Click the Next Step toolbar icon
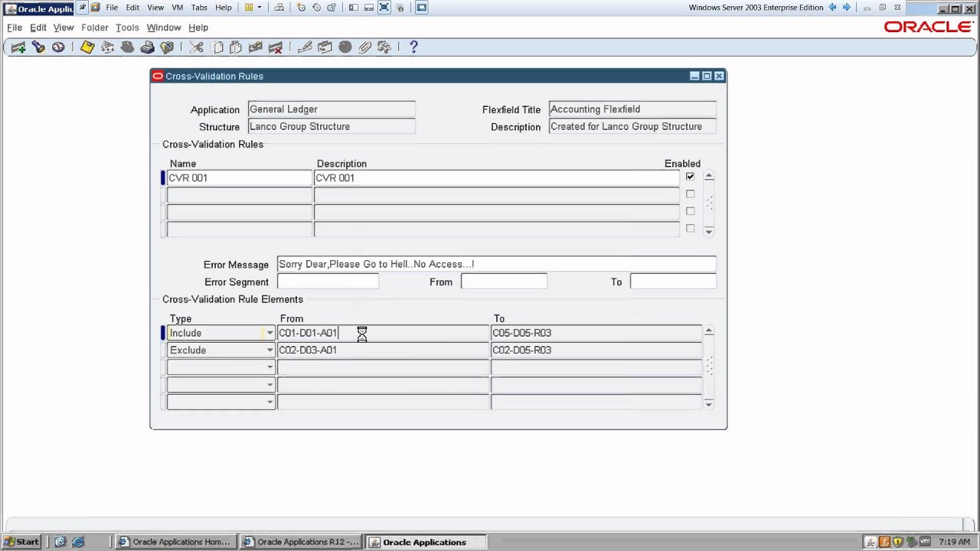Image resolution: width=980 pixels, height=551 pixels. [x=107, y=47]
